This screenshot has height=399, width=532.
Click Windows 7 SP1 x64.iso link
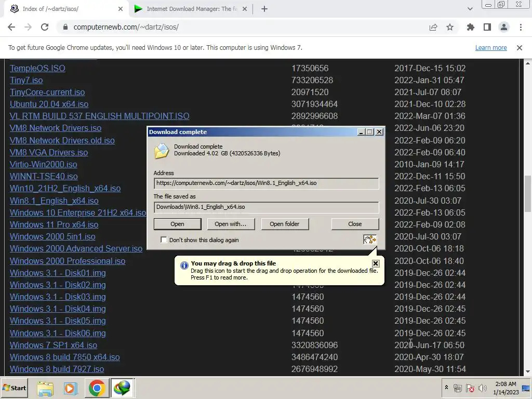54,345
